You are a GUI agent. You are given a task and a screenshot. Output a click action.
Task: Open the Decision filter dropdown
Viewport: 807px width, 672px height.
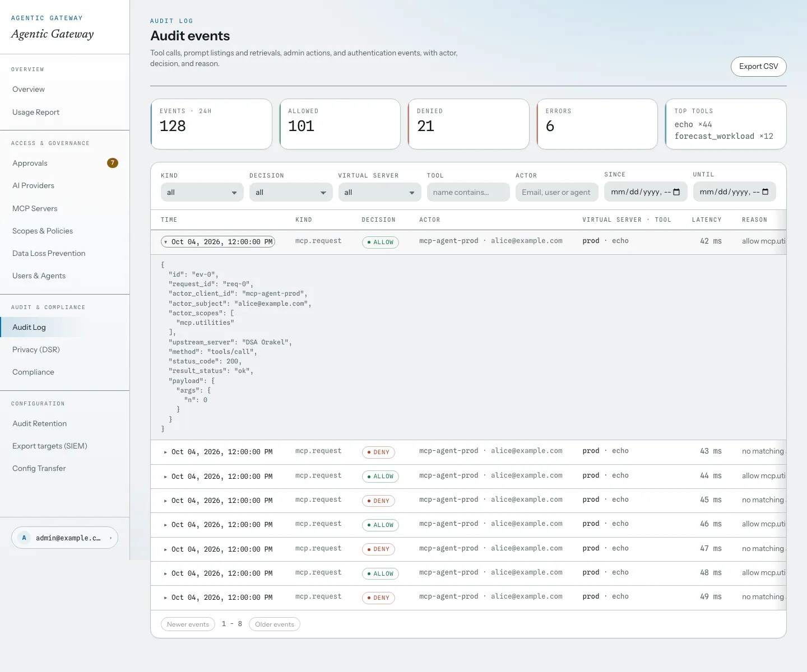[x=291, y=192]
